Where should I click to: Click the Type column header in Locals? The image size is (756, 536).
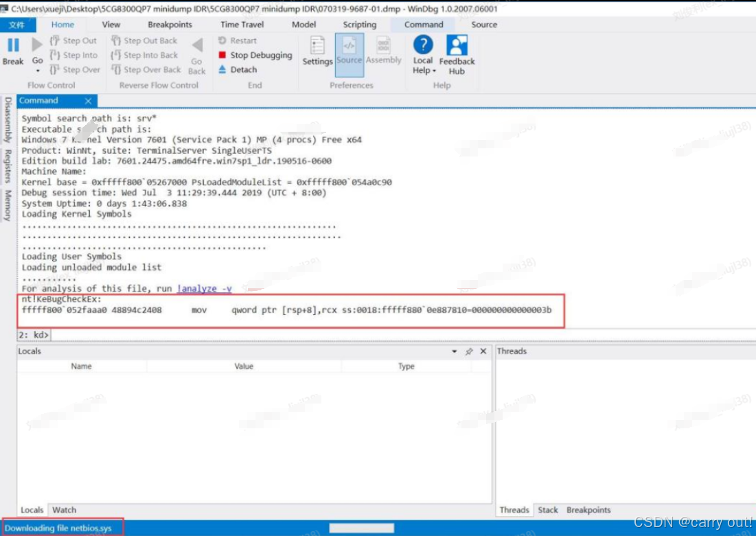[406, 366]
